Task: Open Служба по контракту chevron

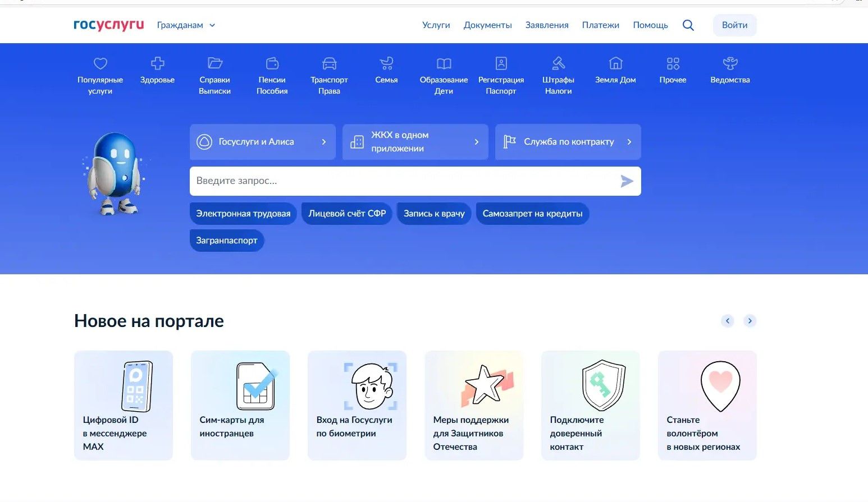Action: (629, 142)
